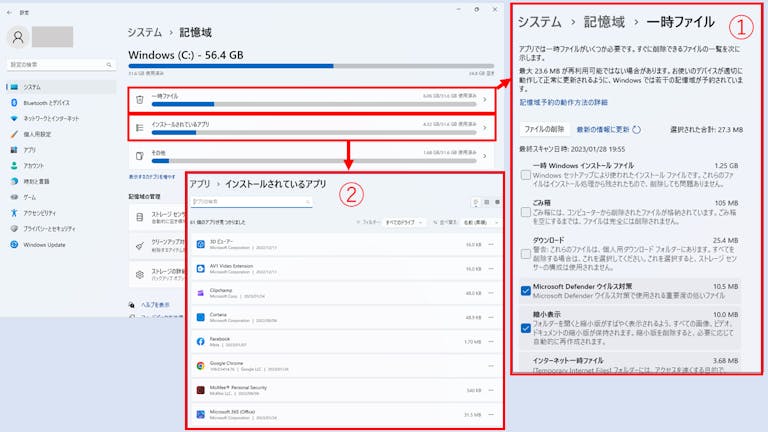This screenshot has width=768, height=432.
Task: Open Bluetooth とデバイス in the sidebar
Action: tap(47, 103)
